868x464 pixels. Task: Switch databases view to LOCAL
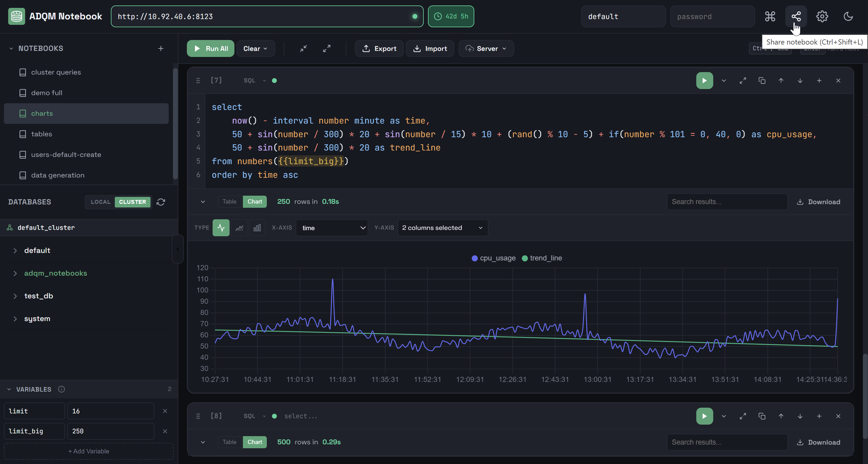(x=101, y=202)
